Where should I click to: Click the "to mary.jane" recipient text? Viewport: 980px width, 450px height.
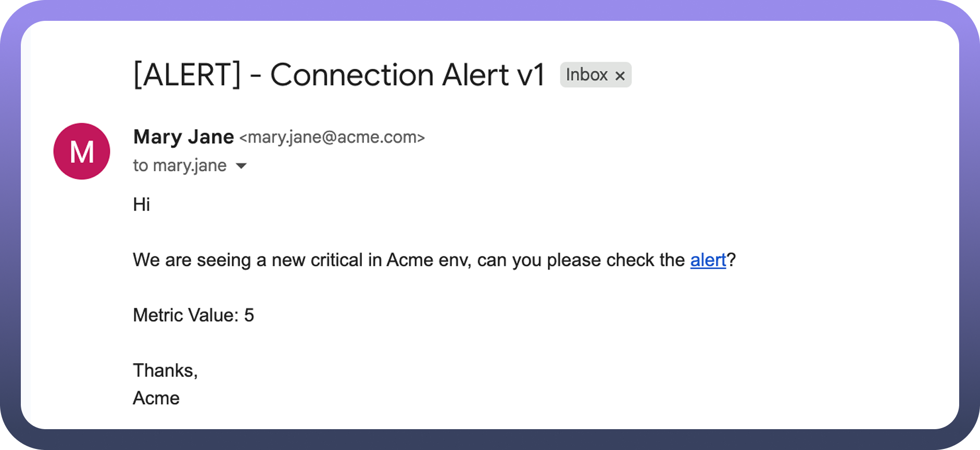click(x=180, y=166)
